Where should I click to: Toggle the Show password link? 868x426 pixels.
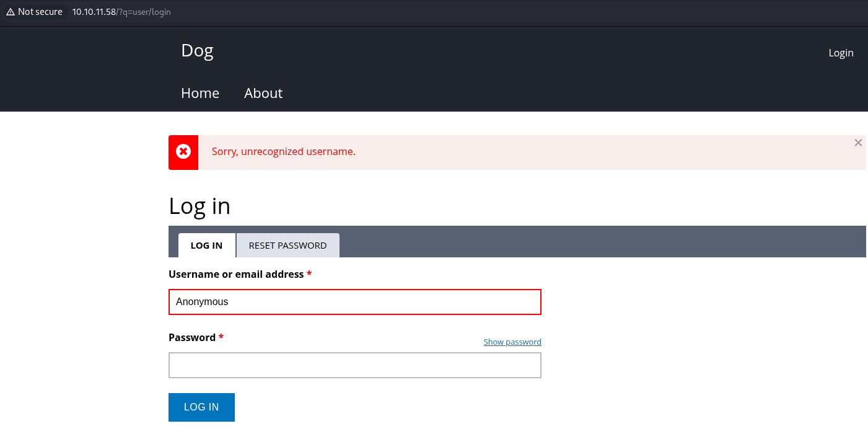[x=512, y=342]
